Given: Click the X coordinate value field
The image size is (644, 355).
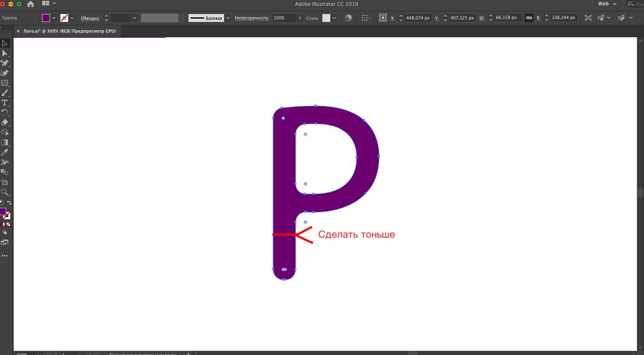Looking at the screenshot, I should pyautogui.click(x=418, y=18).
